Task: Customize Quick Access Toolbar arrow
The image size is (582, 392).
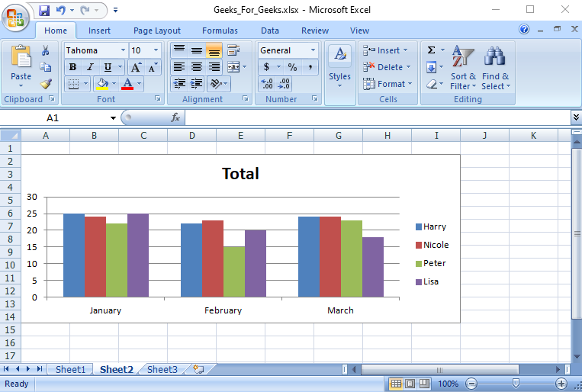Action: click(115, 10)
